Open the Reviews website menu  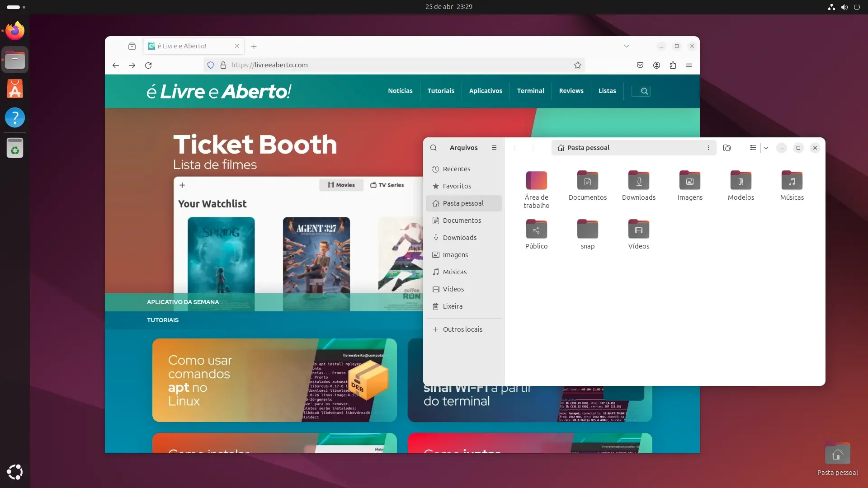click(x=571, y=91)
